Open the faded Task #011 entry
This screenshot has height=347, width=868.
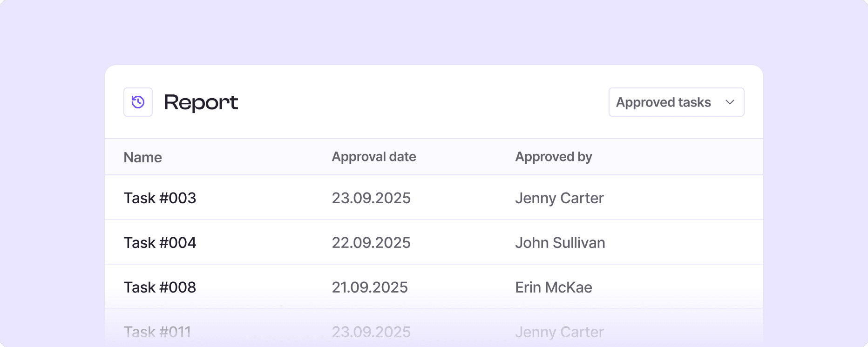tap(157, 332)
